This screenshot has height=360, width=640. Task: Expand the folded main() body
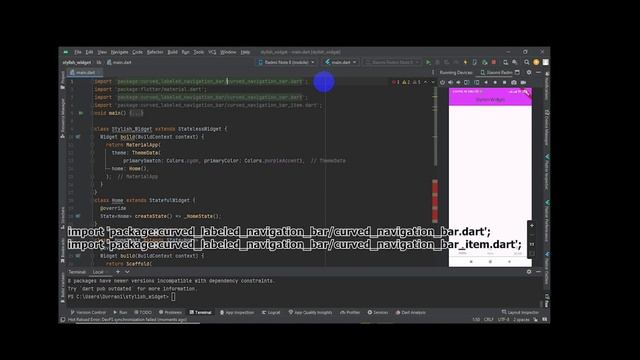click(x=136, y=113)
